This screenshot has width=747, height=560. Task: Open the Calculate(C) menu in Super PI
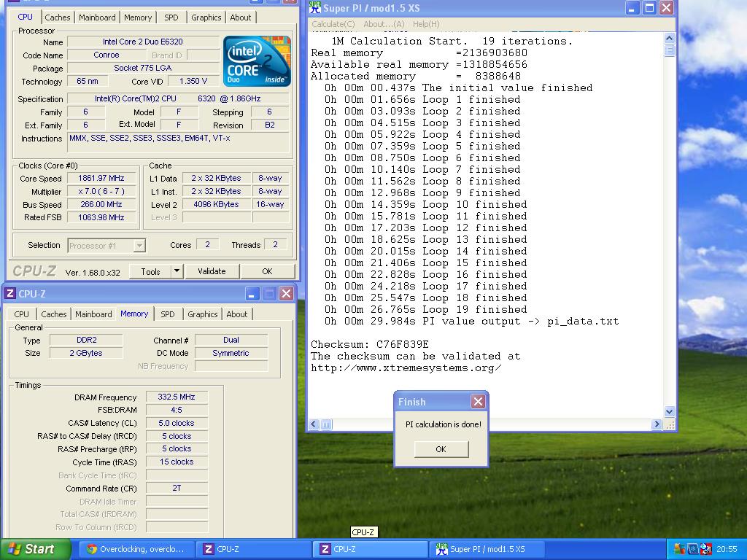coord(333,24)
